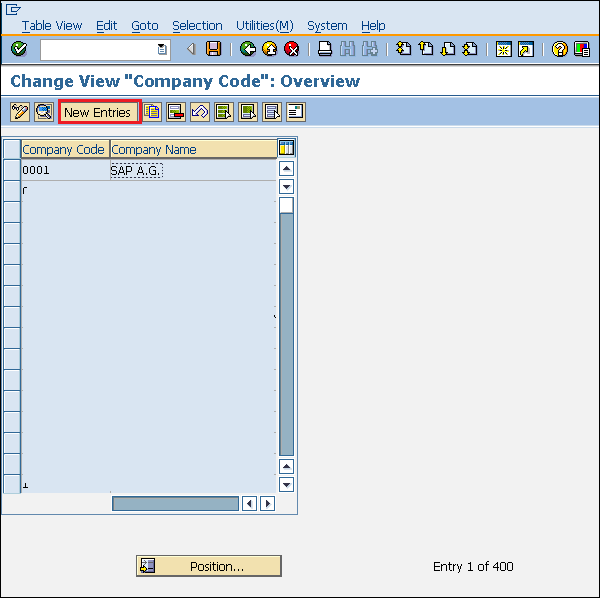Go to Next Page icon

click(x=448, y=49)
